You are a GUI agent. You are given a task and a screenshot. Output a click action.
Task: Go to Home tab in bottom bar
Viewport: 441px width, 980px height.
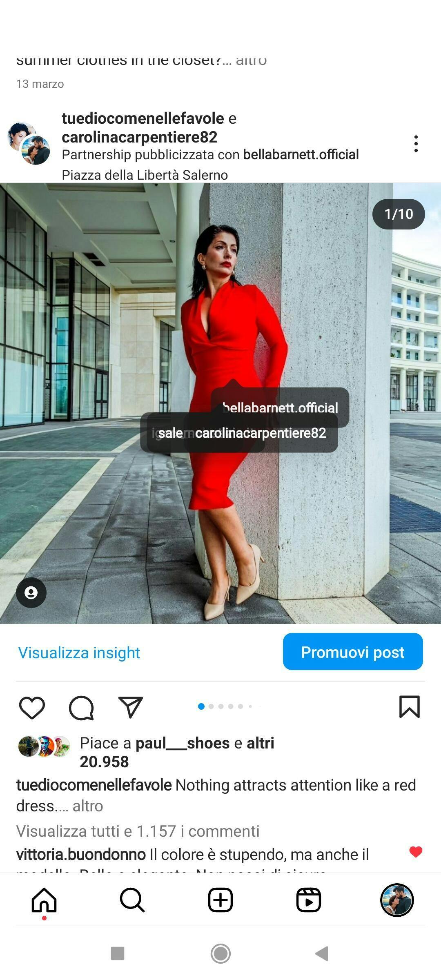coord(44,900)
